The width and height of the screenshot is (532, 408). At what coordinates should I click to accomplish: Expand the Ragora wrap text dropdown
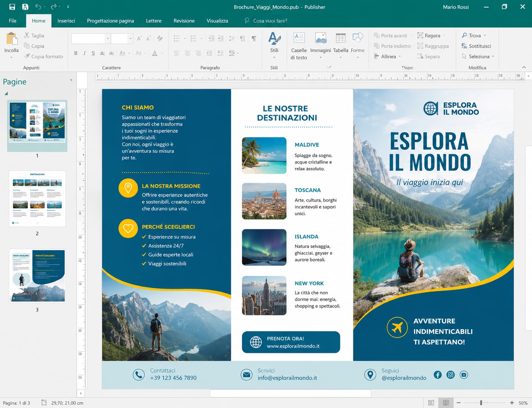tap(444, 36)
